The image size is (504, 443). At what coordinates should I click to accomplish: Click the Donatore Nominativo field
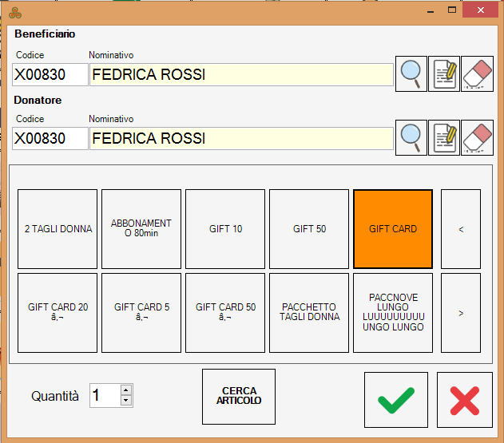tap(241, 139)
